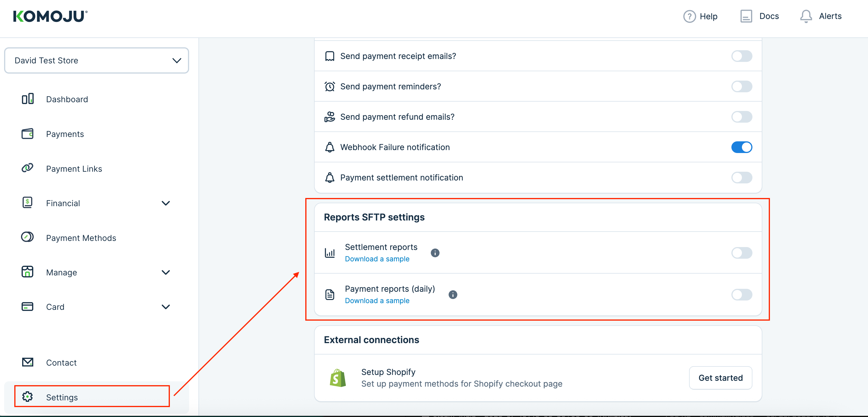
Task: Disable Webhook Failure notification toggle
Action: click(x=741, y=147)
